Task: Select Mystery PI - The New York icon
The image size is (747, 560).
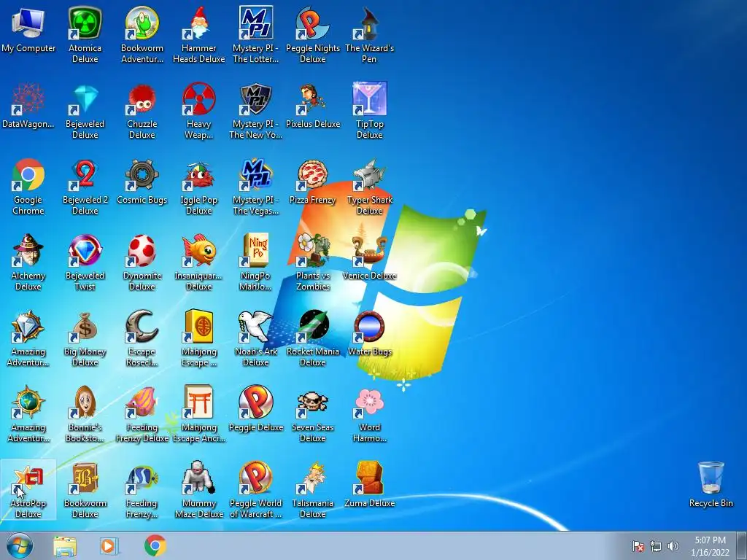Action: tap(256, 98)
